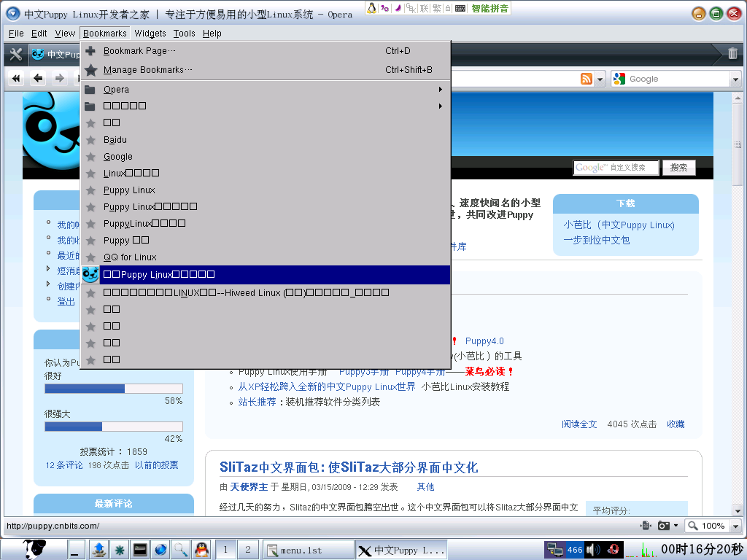Switch to virtual desktop 2
The height and width of the screenshot is (560, 747).
point(248,550)
